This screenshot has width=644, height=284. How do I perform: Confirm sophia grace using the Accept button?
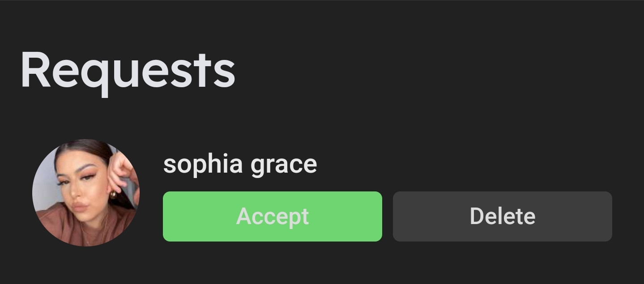pyautogui.click(x=272, y=216)
